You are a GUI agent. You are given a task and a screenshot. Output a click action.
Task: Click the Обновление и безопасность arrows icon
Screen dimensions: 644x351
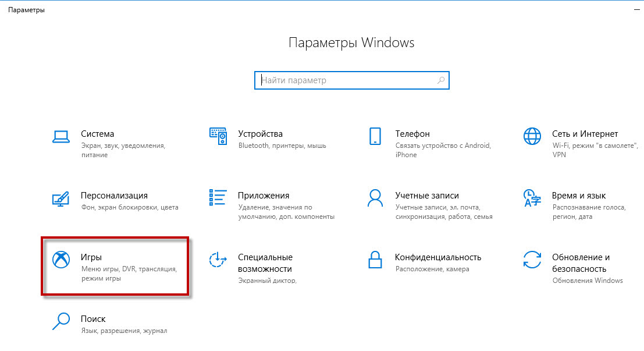pyautogui.click(x=532, y=260)
